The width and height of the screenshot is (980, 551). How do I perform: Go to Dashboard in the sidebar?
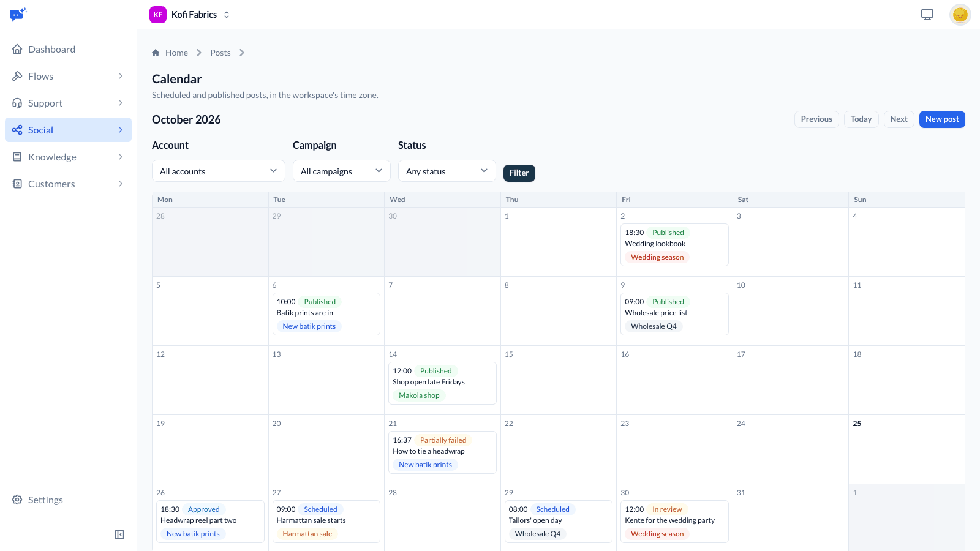68,49
